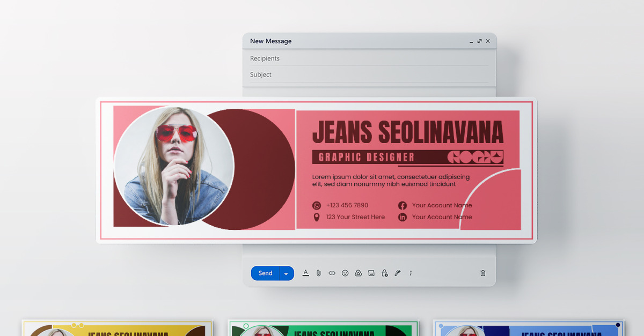
Task: Minimize the New Message window
Action: 471,41
